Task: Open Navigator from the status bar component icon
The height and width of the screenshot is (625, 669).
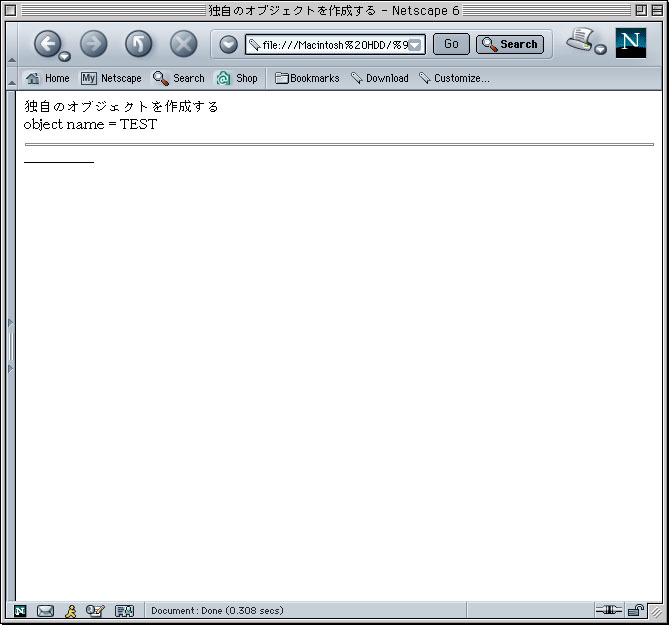Action: coord(20,611)
